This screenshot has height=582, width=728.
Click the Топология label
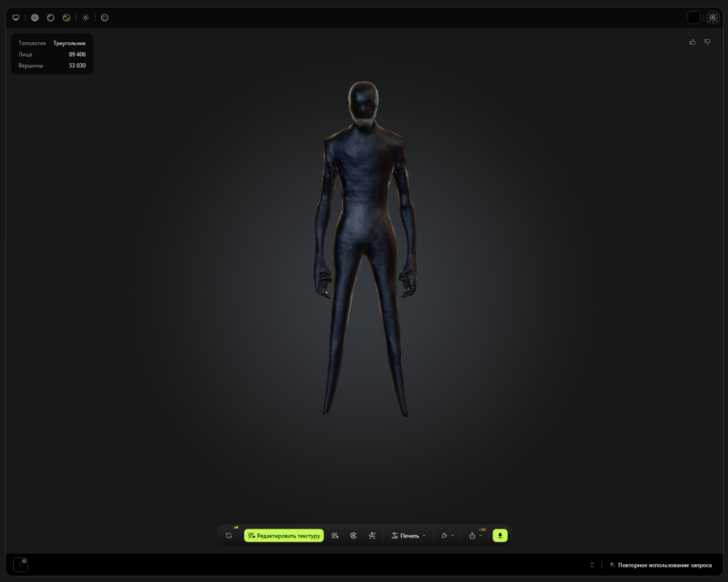(x=32, y=43)
